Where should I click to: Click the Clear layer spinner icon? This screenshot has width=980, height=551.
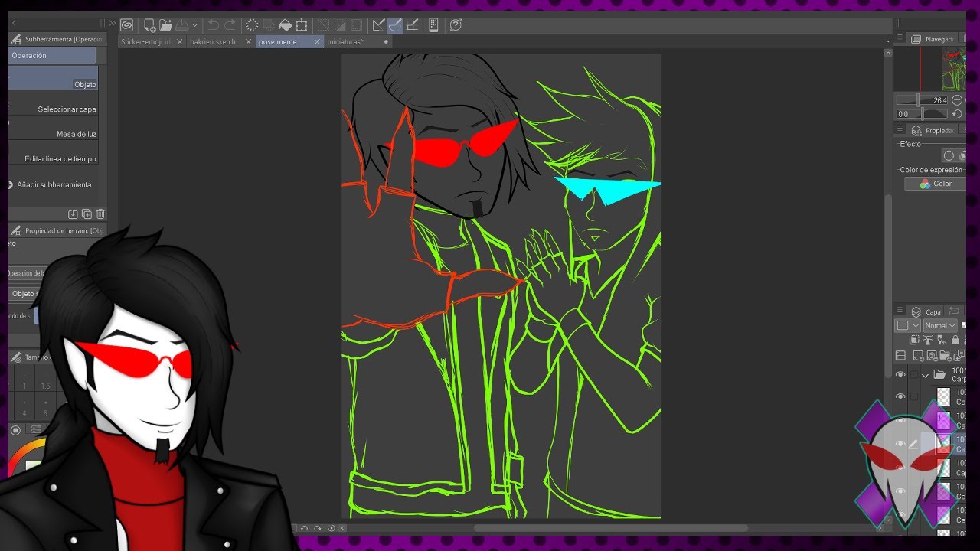[252, 25]
